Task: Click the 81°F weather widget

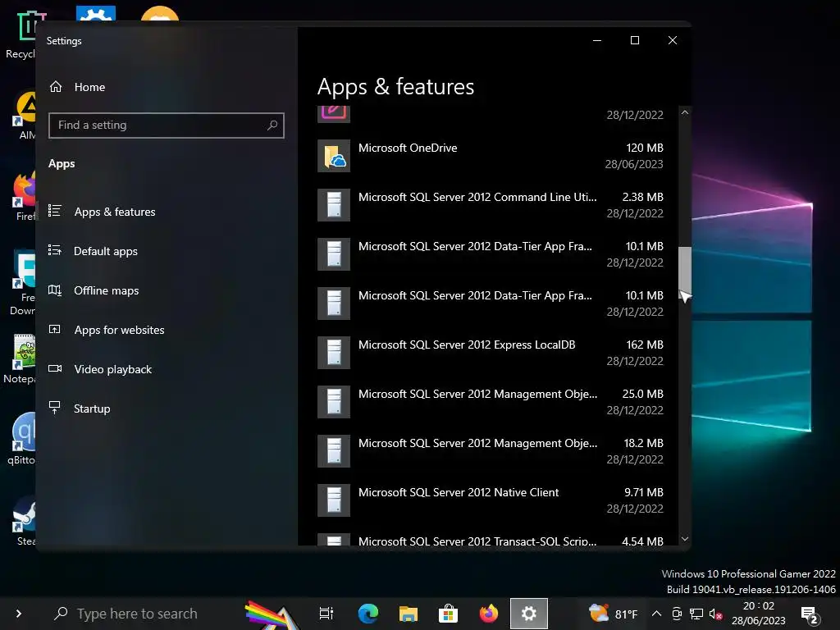Action: (x=613, y=614)
